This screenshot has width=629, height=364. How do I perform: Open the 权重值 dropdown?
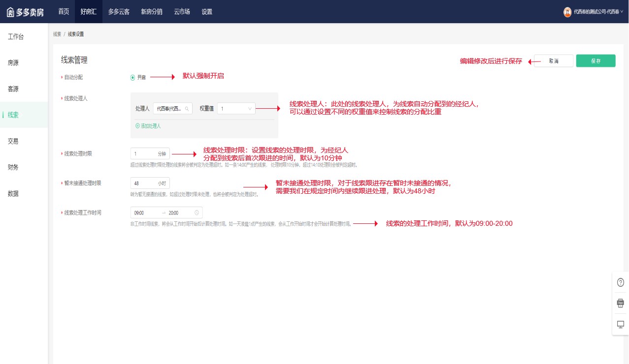[236, 108]
